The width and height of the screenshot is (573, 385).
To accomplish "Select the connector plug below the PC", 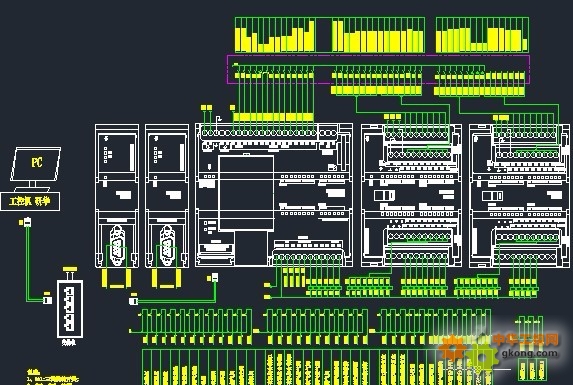I will point(26,222).
